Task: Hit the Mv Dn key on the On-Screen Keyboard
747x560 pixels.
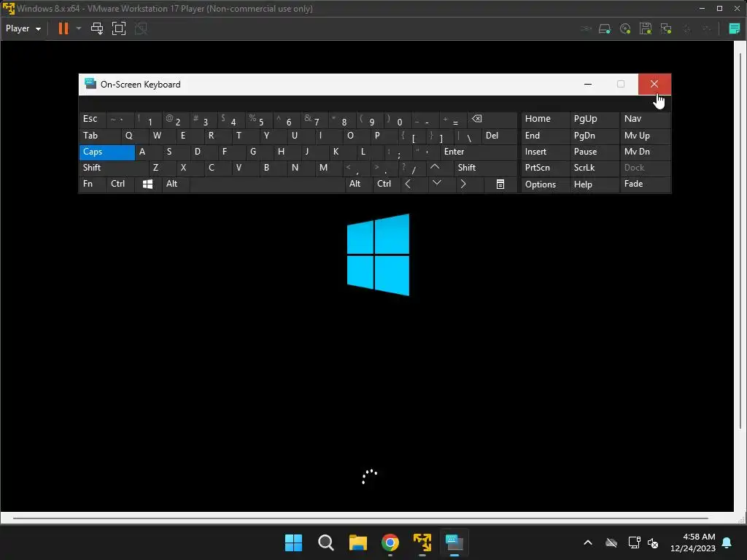Action: 645,152
